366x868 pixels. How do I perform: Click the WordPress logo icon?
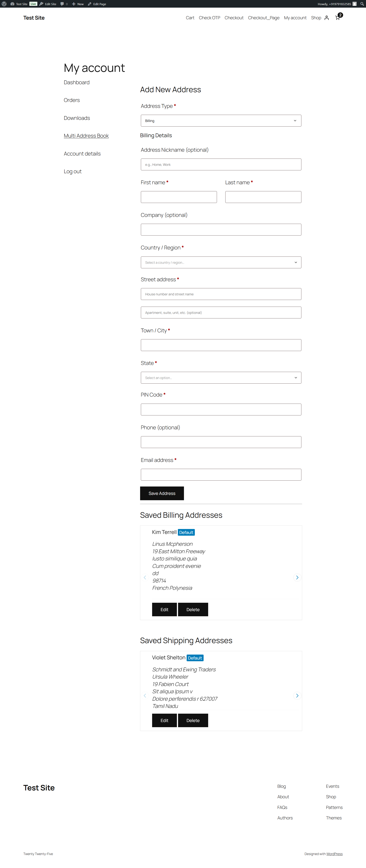(4, 4)
